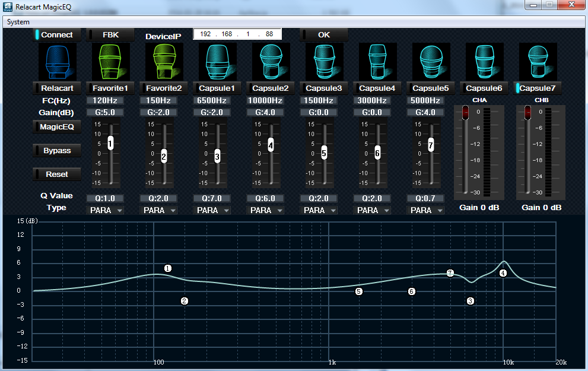Click EQ node 2 on the frequency graph
Image resolution: width=588 pixels, height=371 pixels.
click(x=184, y=301)
